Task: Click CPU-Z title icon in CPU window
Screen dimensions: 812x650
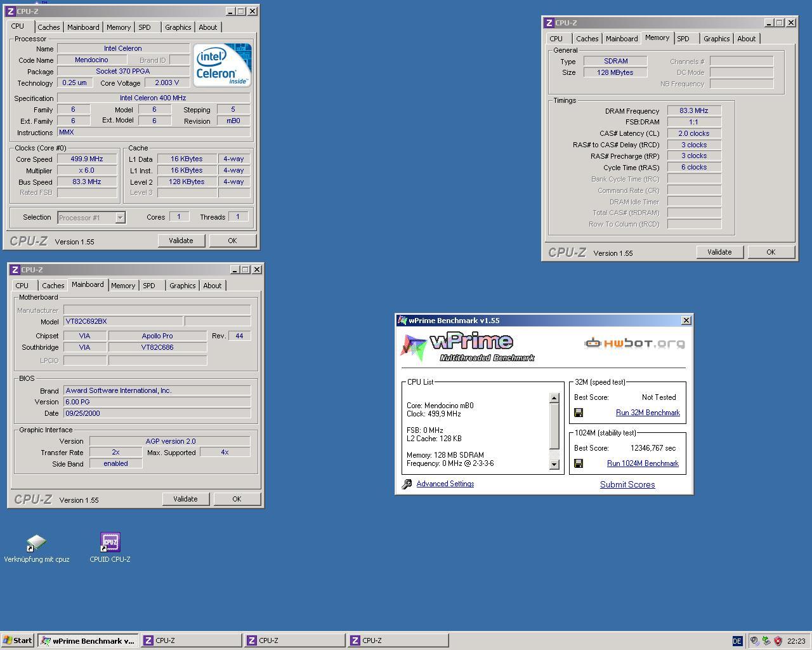Action: tap(11, 11)
